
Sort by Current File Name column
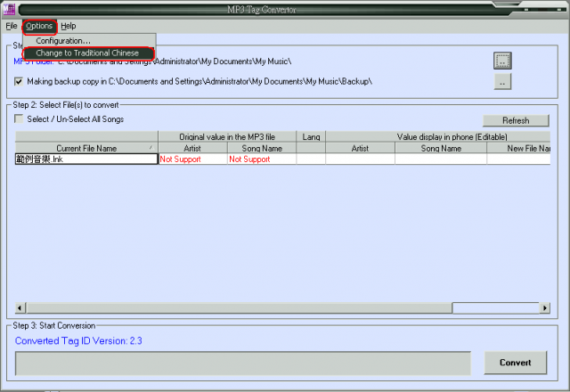tap(86, 148)
